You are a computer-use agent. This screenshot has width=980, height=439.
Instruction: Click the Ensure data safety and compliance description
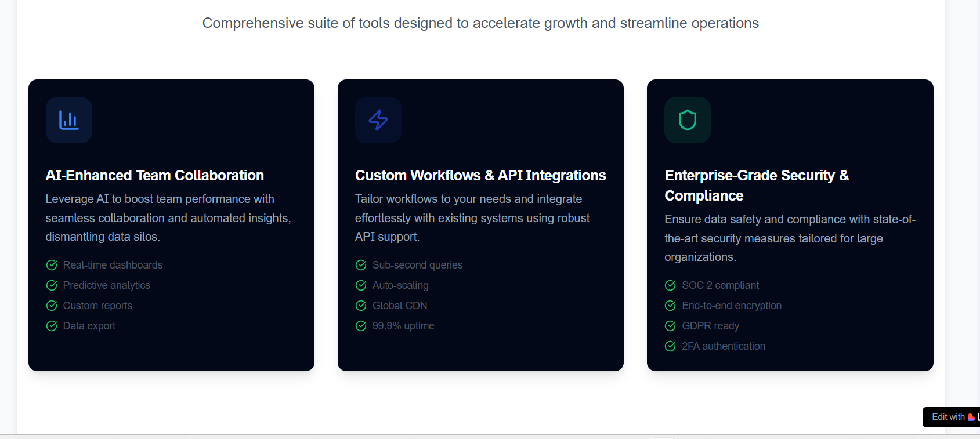point(790,238)
